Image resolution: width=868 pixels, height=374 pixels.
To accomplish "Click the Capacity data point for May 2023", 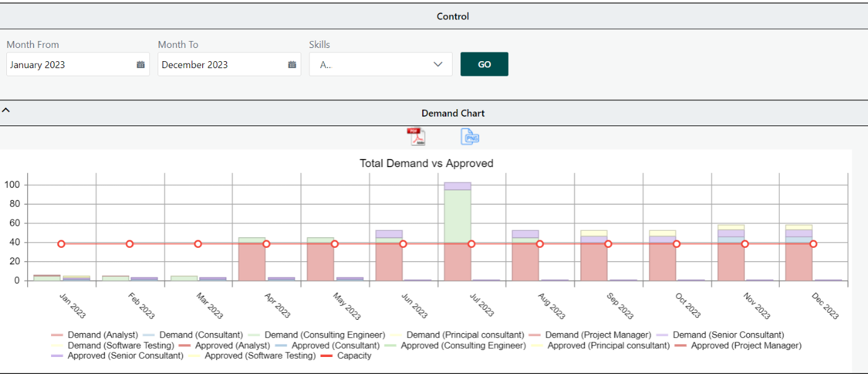I will click(335, 244).
